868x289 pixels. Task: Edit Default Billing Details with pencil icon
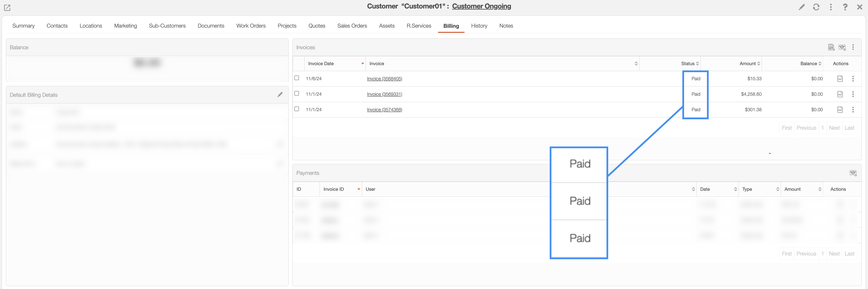280,95
